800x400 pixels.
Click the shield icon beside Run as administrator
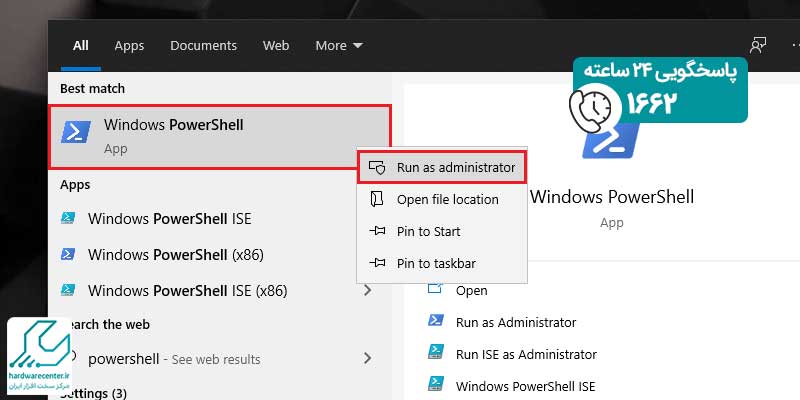pyautogui.click(x=377, y=167)
